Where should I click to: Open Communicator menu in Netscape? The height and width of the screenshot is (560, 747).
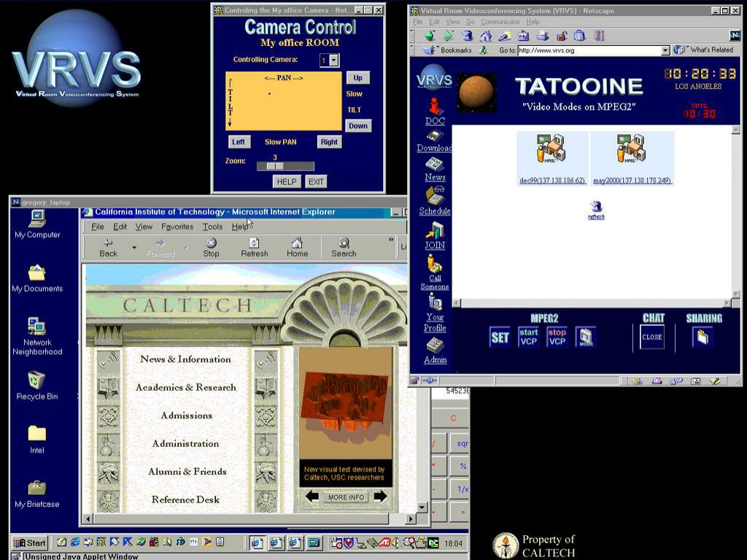[500, 22]
